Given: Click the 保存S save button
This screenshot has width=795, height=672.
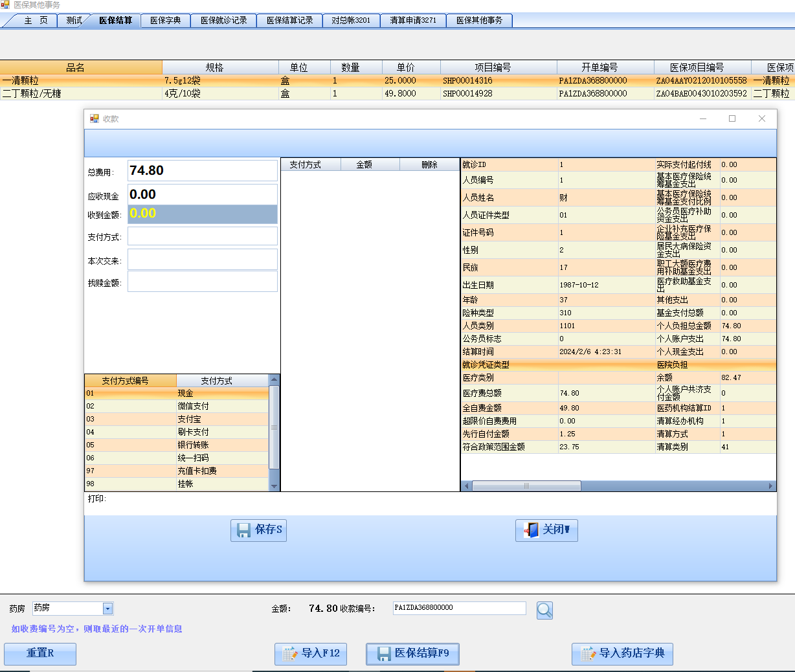Looking at the screenshot, I should coord(258,530).
